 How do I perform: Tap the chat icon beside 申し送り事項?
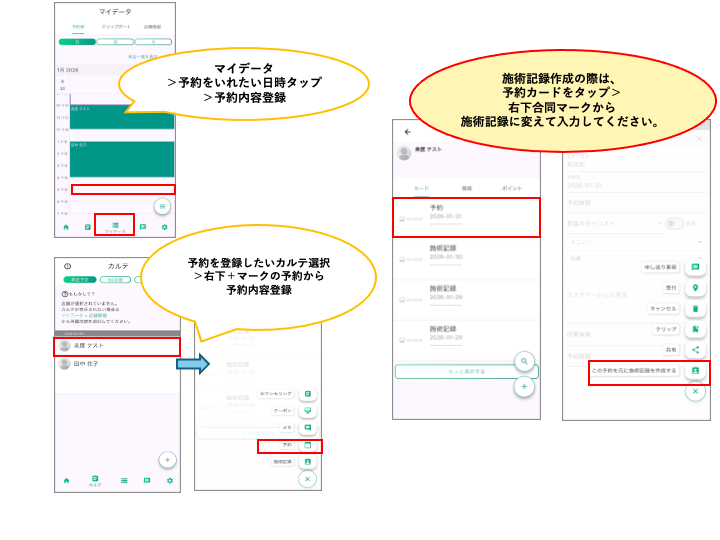pyautogui.click(x=695, y=267)
